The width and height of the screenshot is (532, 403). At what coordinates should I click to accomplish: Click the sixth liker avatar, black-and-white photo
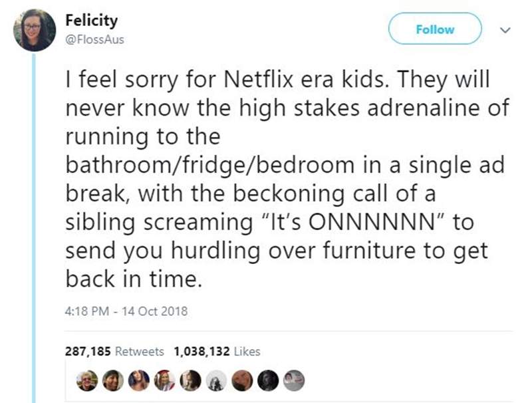217,379
